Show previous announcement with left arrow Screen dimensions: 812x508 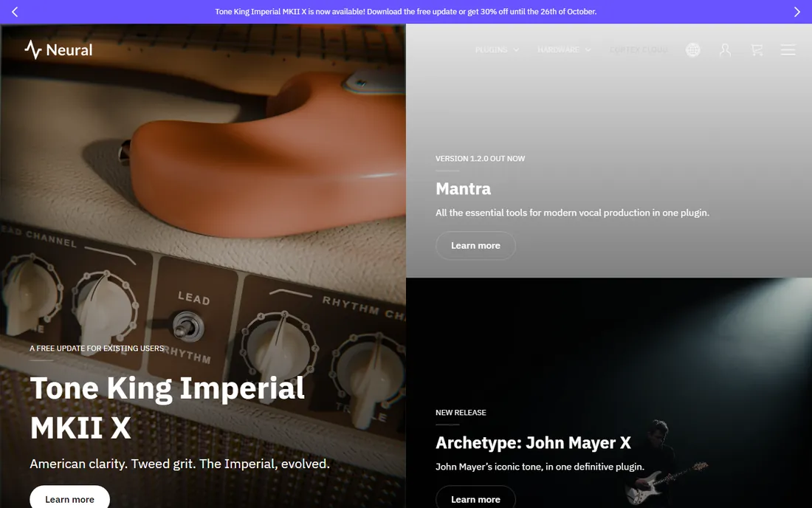pyautogui.click(x=15, y=12)
